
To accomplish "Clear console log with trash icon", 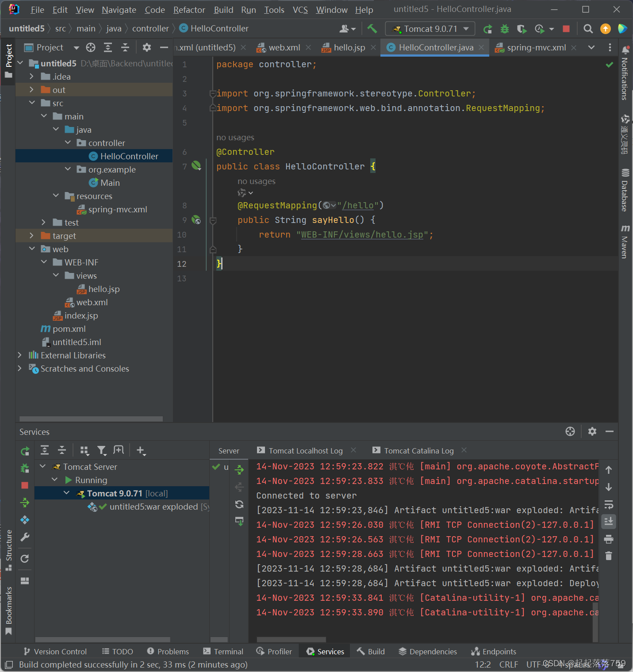I will 609,556.
